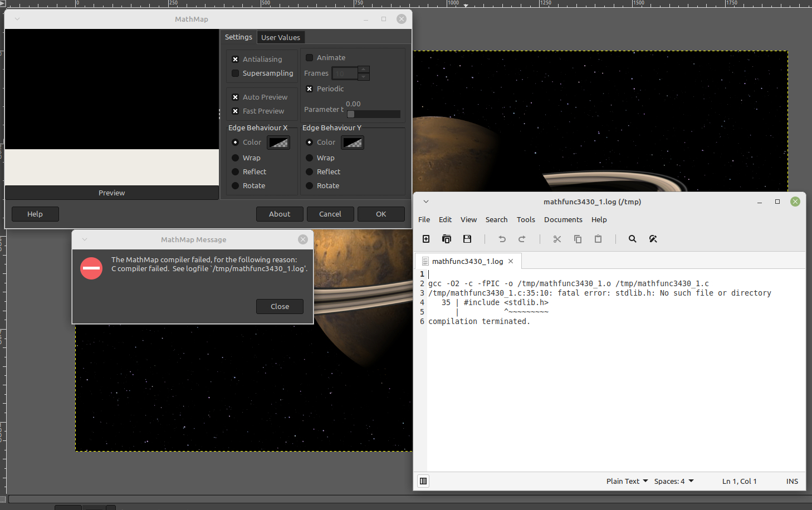This screenshot has height=510, width=812.
Task: Open the Documents menu
Action: tap(563, 220)
